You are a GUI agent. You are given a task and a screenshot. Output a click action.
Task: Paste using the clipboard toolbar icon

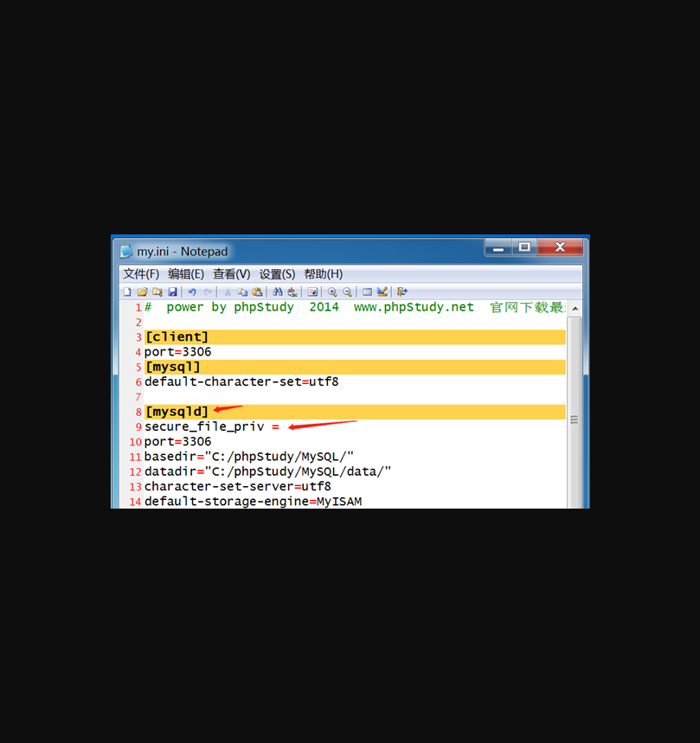pyautogui.click(x=257, y=292)
